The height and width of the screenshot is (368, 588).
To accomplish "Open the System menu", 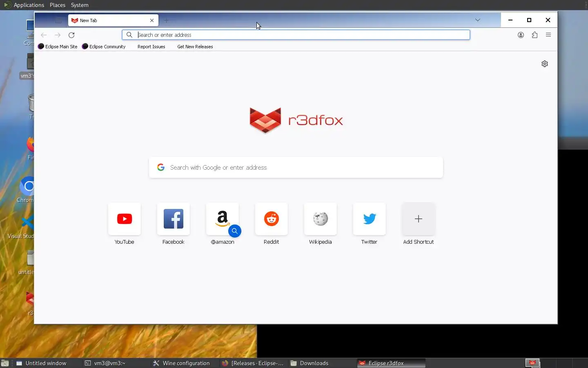I will pyautogui.click(x=80, y=5).
